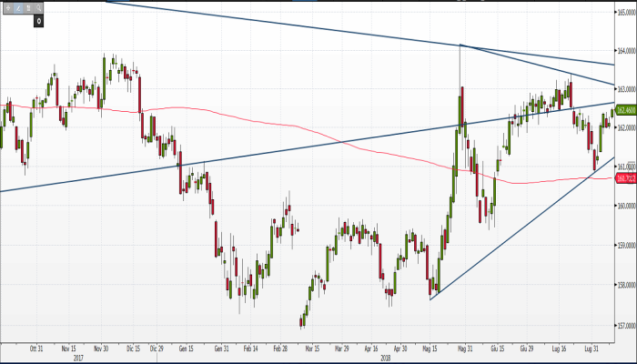Click the 165.0000 price axis label
The height and width of the screenshot is (364, 637).
coord(624,11)
